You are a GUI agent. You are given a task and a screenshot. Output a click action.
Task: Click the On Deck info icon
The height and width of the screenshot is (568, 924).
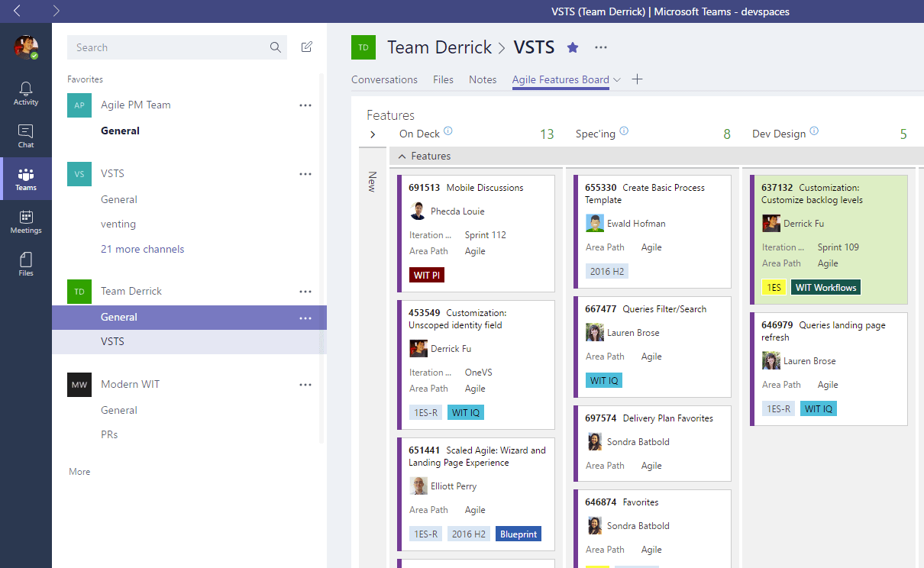click(448, 131)
